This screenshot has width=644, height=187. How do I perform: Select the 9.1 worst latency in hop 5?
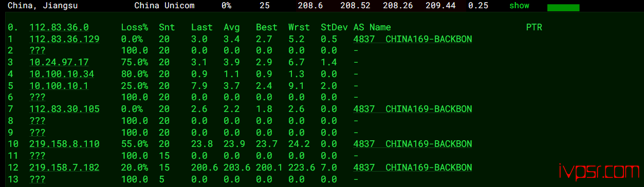point(297,86)
